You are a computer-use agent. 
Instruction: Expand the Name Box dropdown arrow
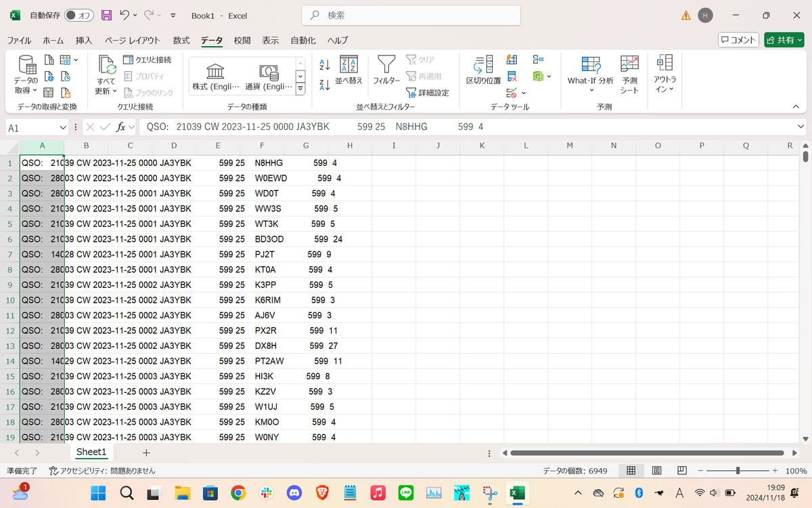[64, 127]
